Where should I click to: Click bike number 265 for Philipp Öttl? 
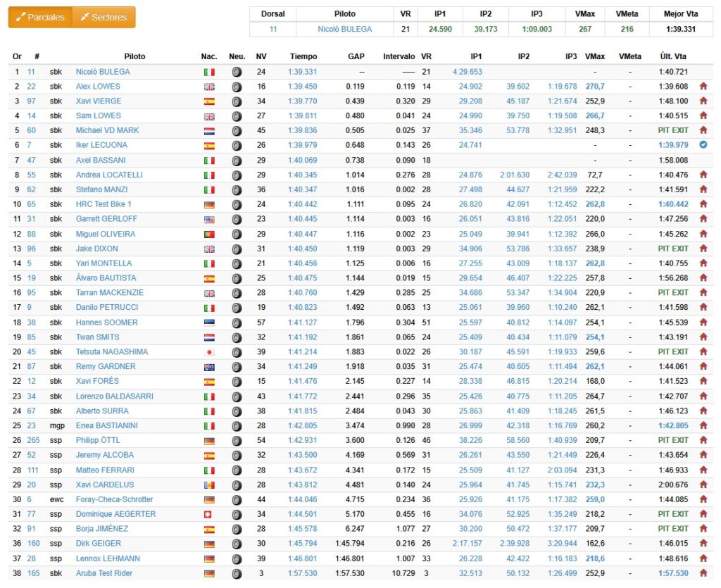[x=33, y=440]
